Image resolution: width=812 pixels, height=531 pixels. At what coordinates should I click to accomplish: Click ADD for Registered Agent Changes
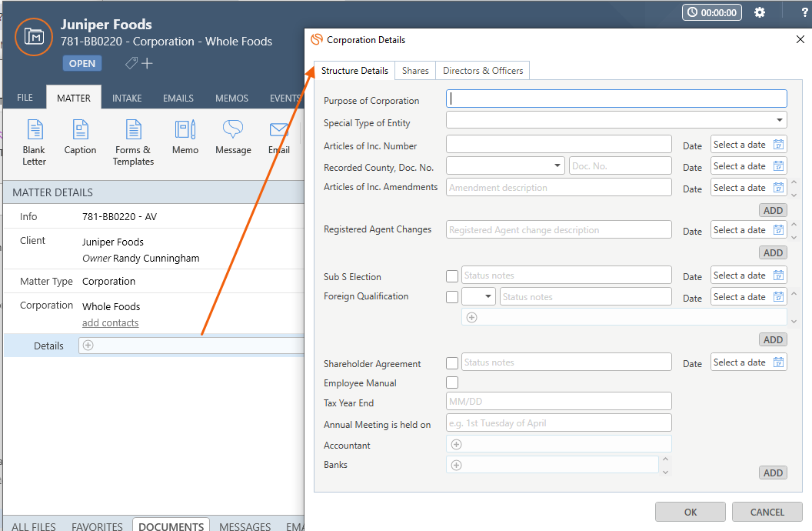[x=773, y=253]
